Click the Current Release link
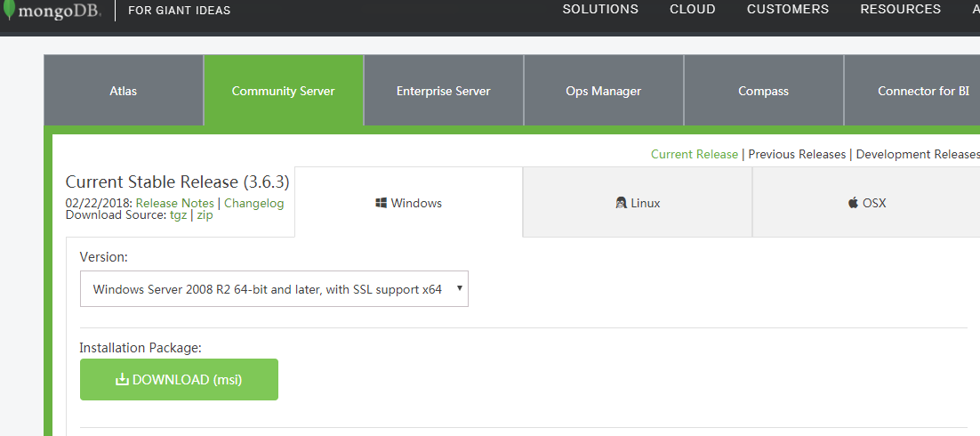 [x=695, y=154]
